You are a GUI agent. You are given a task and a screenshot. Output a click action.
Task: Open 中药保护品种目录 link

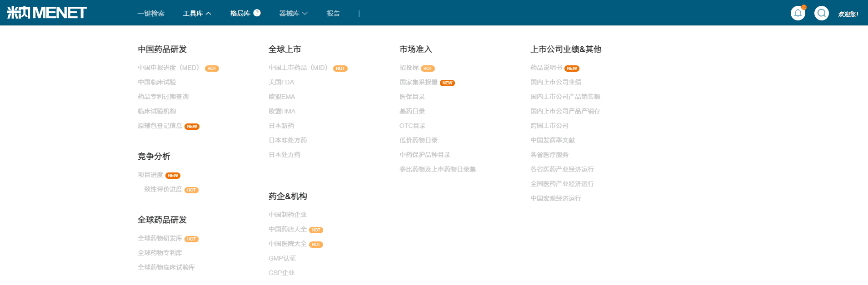coord(425,155)
